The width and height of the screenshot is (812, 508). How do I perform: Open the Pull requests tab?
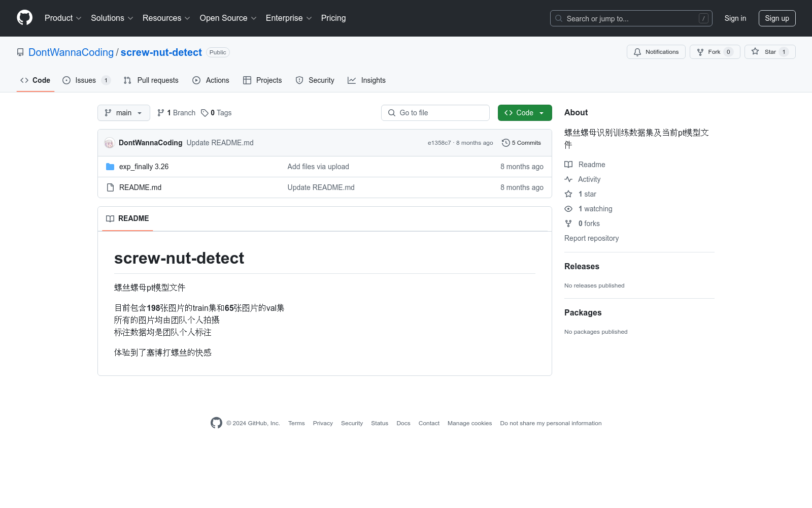151,80
